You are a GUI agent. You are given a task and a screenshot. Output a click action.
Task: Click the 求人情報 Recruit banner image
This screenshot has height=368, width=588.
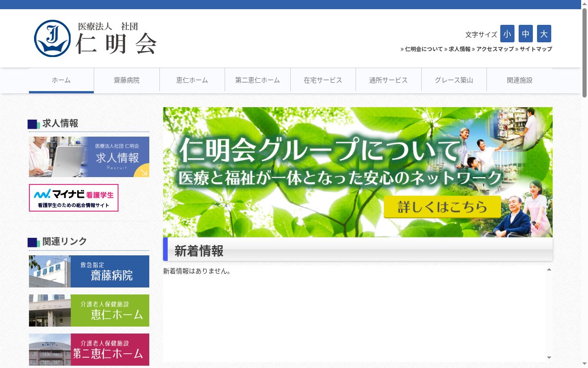(x=89, y=157)
